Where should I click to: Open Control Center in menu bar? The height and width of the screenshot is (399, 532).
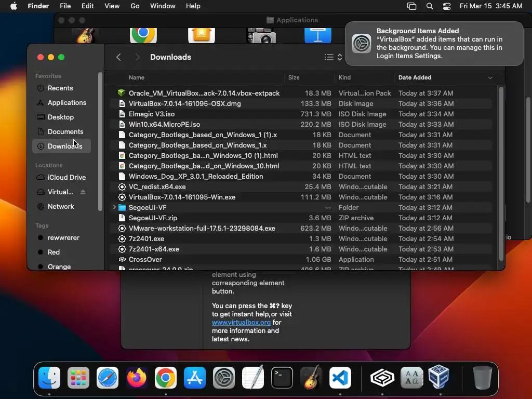(x=447, y=6)
